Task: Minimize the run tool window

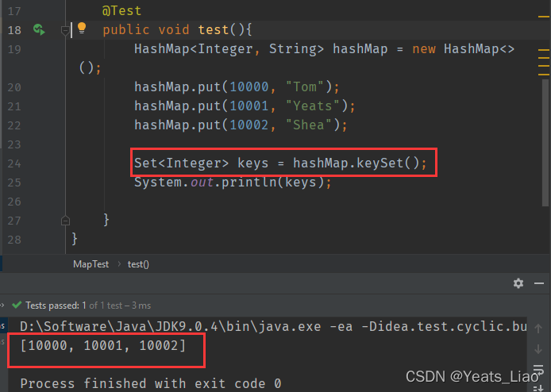Action: (x=539, y=283)
